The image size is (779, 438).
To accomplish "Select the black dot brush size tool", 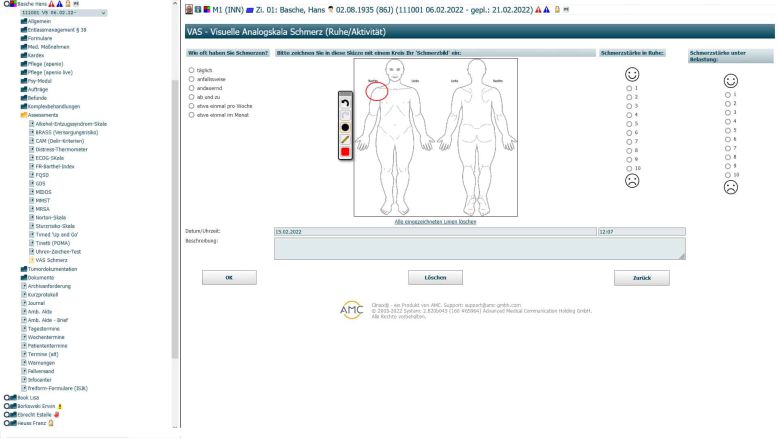I will point(345,127).
